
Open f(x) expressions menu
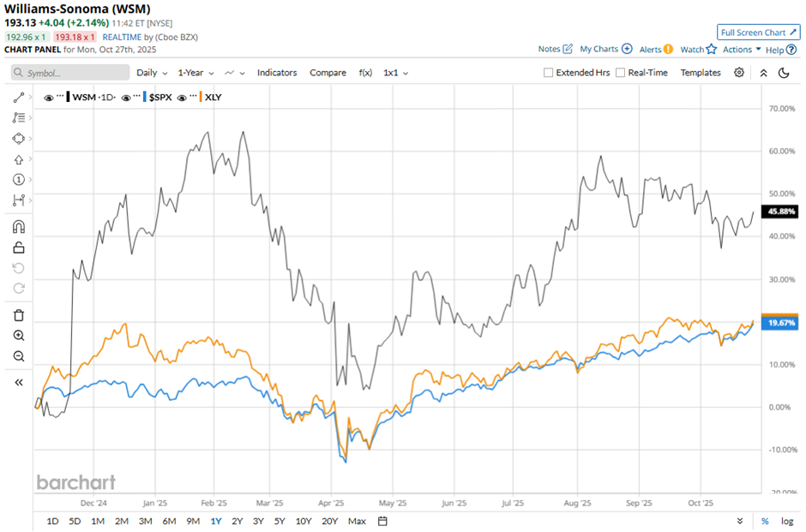click(365, 73)
